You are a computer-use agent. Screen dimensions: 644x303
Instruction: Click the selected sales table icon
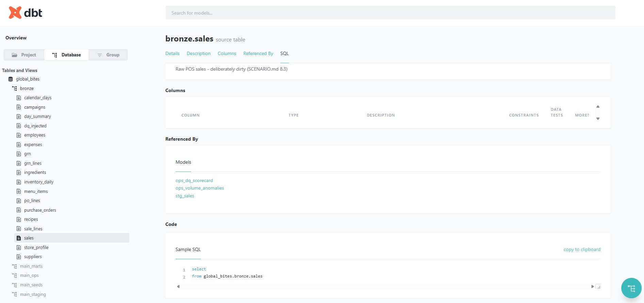pyautogui.click(x=19, y=238)
